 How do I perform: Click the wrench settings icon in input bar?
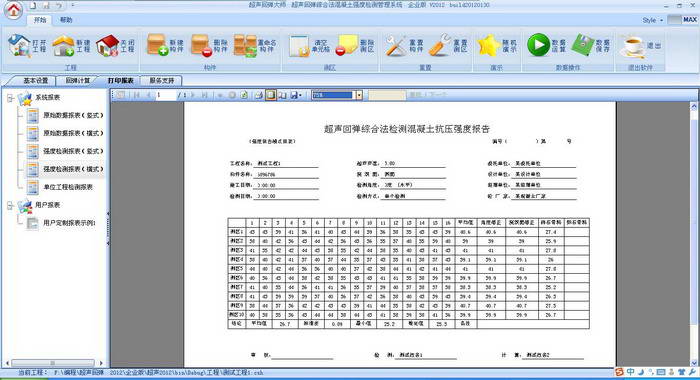[x=692, y=372]
